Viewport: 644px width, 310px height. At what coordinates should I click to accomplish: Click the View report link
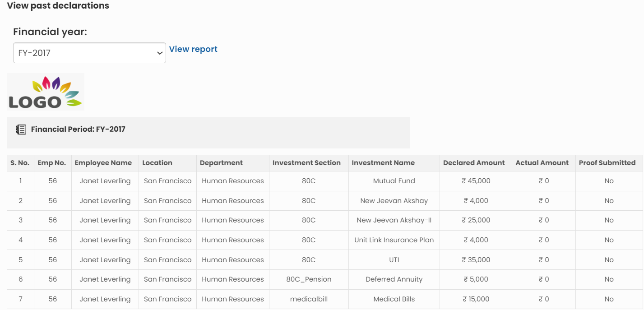point(193,49)
